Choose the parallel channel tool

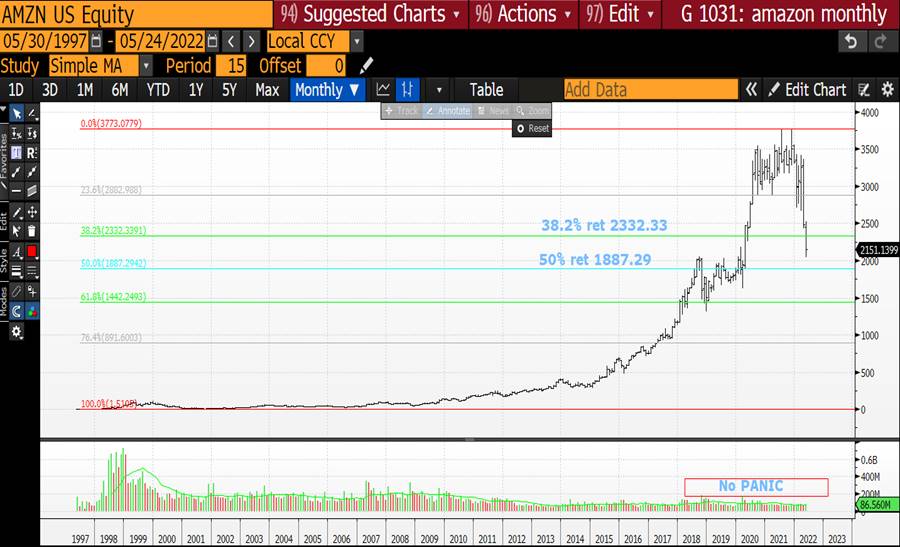pos(32,191)
